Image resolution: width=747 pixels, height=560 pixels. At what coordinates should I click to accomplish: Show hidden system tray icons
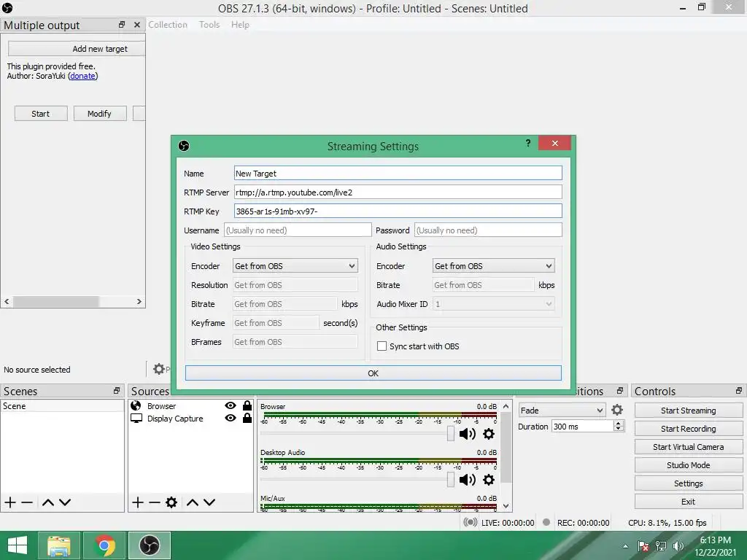625,546
